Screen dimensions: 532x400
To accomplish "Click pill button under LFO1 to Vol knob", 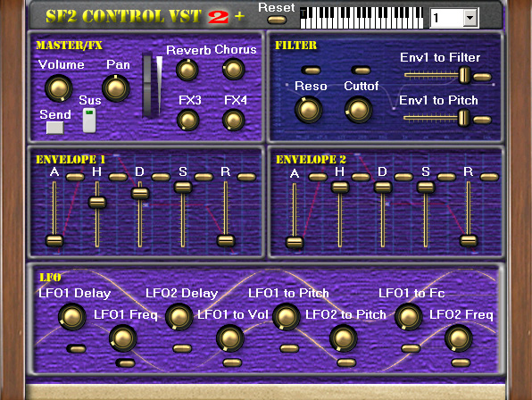I will coord(232,362).
